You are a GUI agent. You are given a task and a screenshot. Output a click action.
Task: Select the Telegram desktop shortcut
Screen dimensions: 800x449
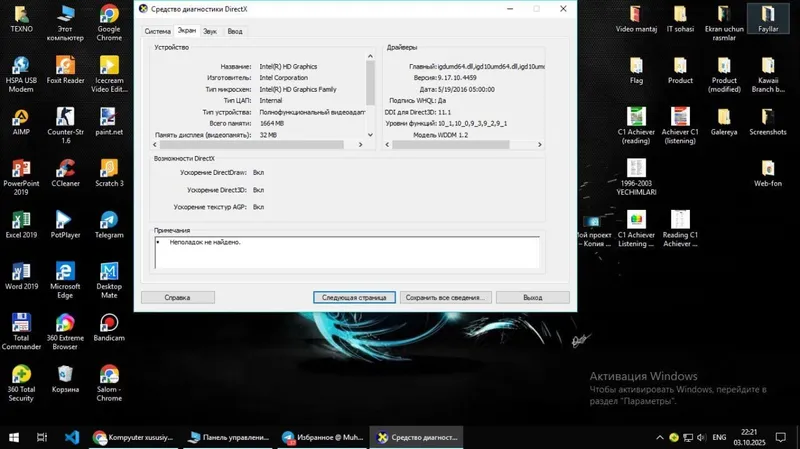[109, 224]
